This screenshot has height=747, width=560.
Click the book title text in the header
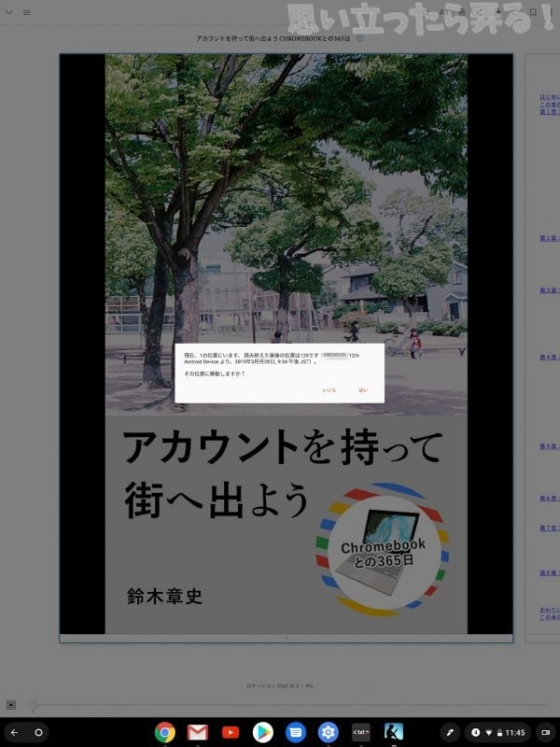pyautogui.click(x=273, y=38)
